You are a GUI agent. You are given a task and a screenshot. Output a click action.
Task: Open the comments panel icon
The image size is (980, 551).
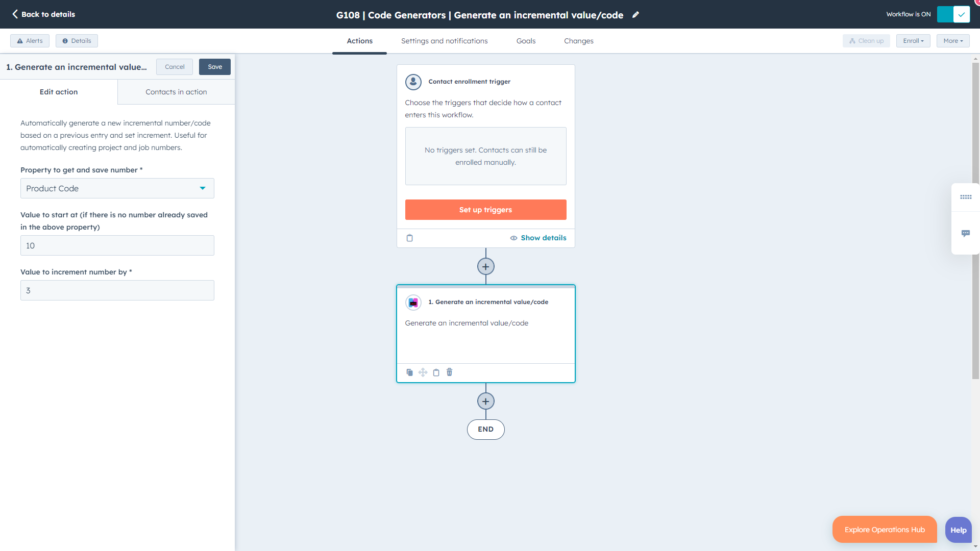[966, 233]
